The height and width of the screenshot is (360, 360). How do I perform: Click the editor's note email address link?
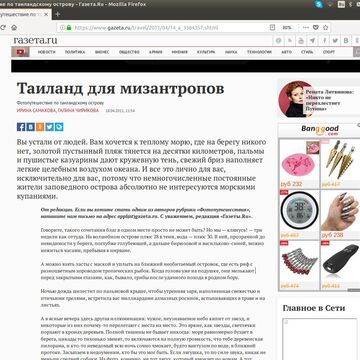137,216
